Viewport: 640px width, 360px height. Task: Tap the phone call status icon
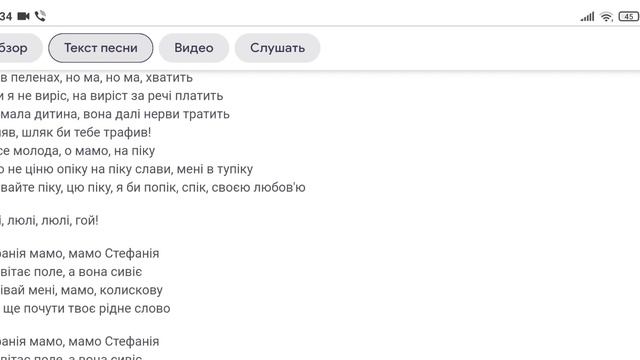click(x=40, y=16)
